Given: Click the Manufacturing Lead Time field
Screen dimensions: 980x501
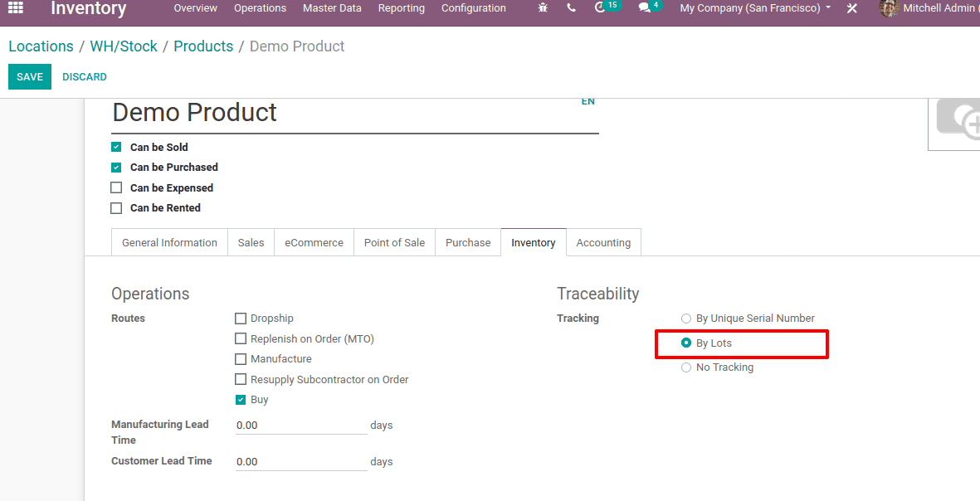Looking at the screenshot, I should 301,426.
